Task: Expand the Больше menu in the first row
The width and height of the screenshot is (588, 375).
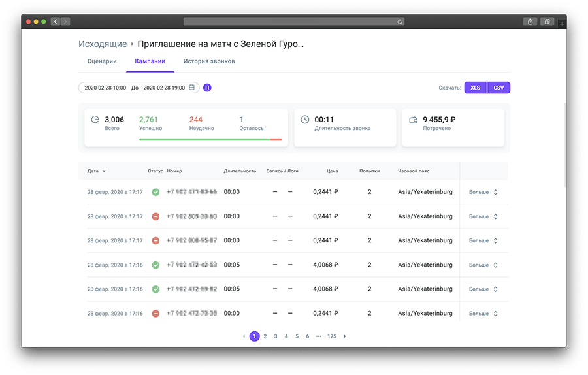Action: click(483, 192)
